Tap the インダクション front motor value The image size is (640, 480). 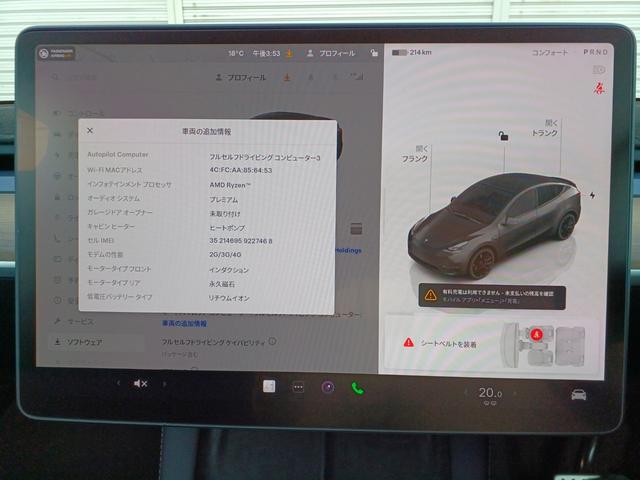(229, 270)
